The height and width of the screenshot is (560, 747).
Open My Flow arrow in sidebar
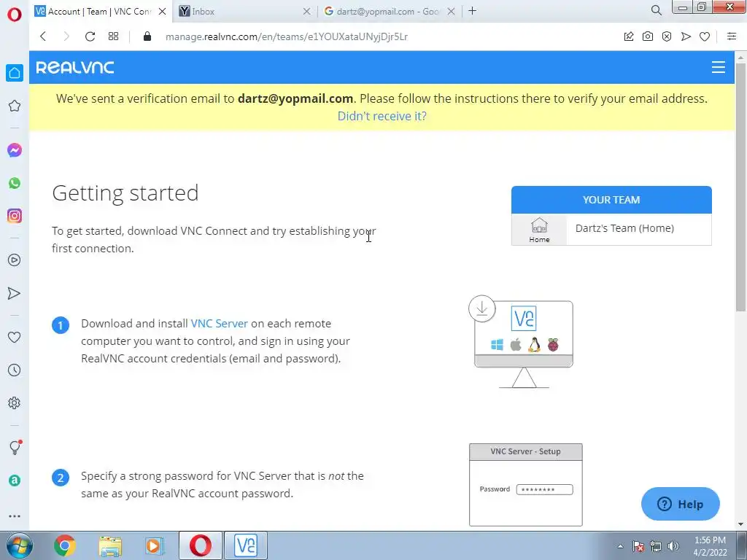click(15, 293)
